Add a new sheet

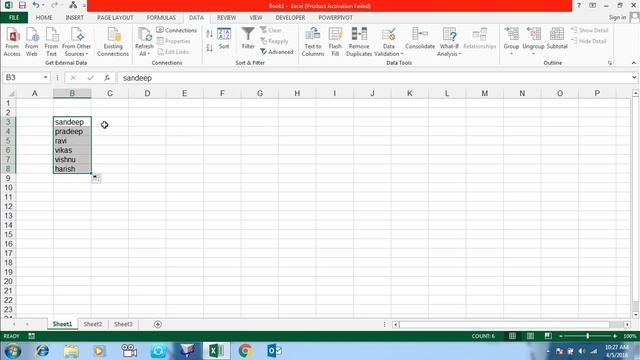click(x=158, y=324)
